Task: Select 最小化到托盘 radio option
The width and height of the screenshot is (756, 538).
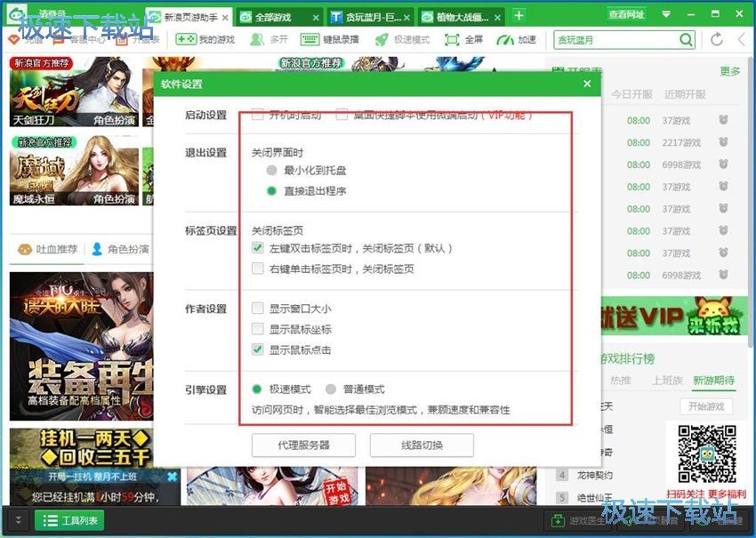Action: [271, 170]
